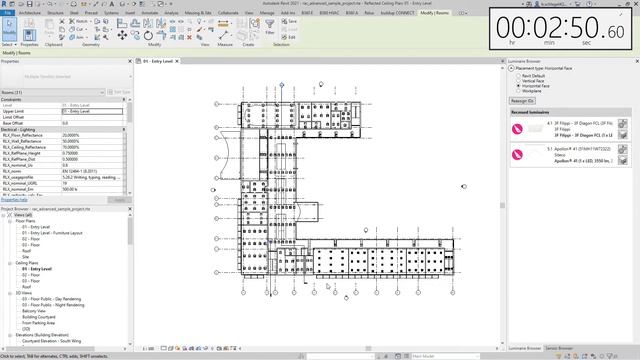
Task: Open '01 - Entry Level - Furniture Layout' floor plan
Action: pos(52,233)
